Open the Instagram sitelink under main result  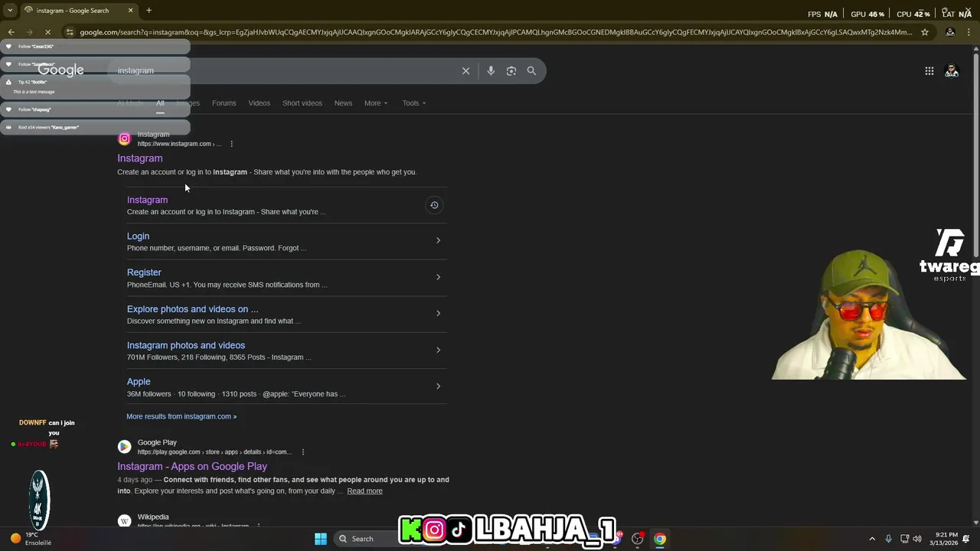(x=147, y=200)
